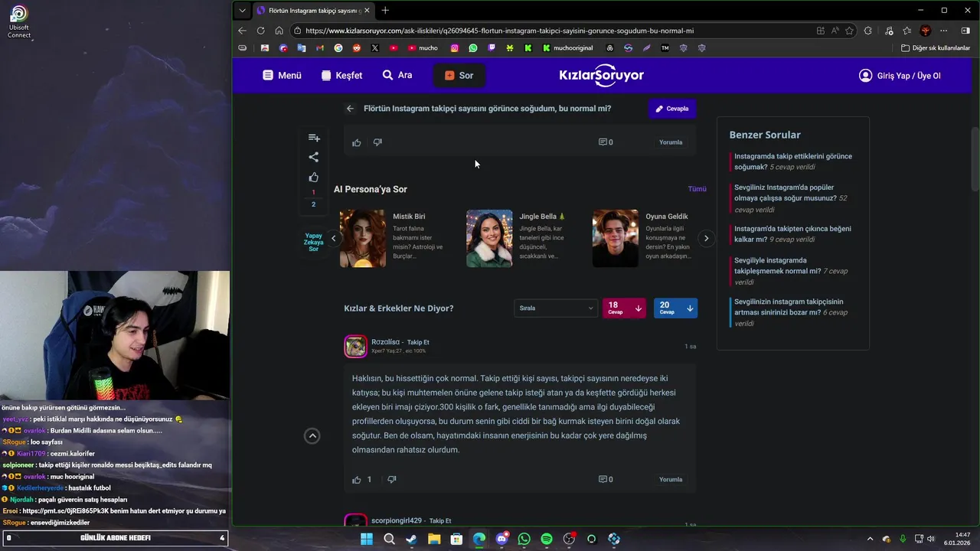Viewport: 980px width, 551px height.
Task: Open similar question about takip etiketlerini görünce soğumak
Action: (x=793, y=161)
